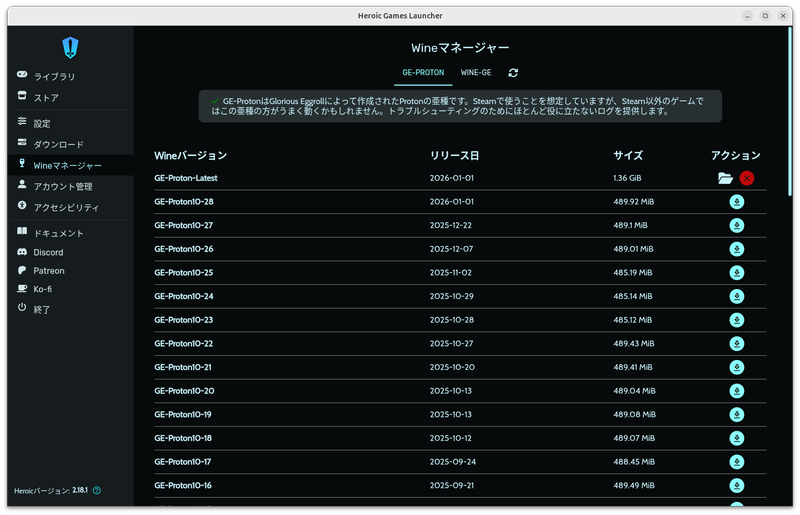Download GE-Proton10-23
The width and height of the screenshot is (800, 515).
(736, 320)
